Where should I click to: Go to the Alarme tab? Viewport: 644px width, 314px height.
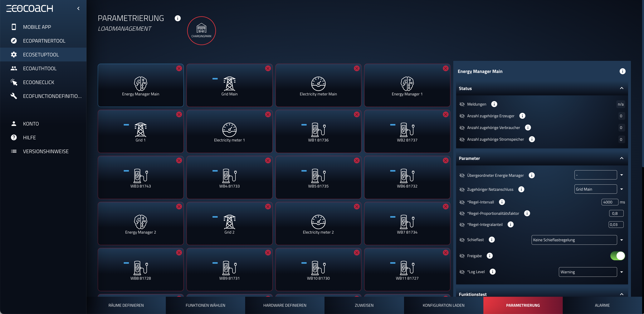pos(602,305)
